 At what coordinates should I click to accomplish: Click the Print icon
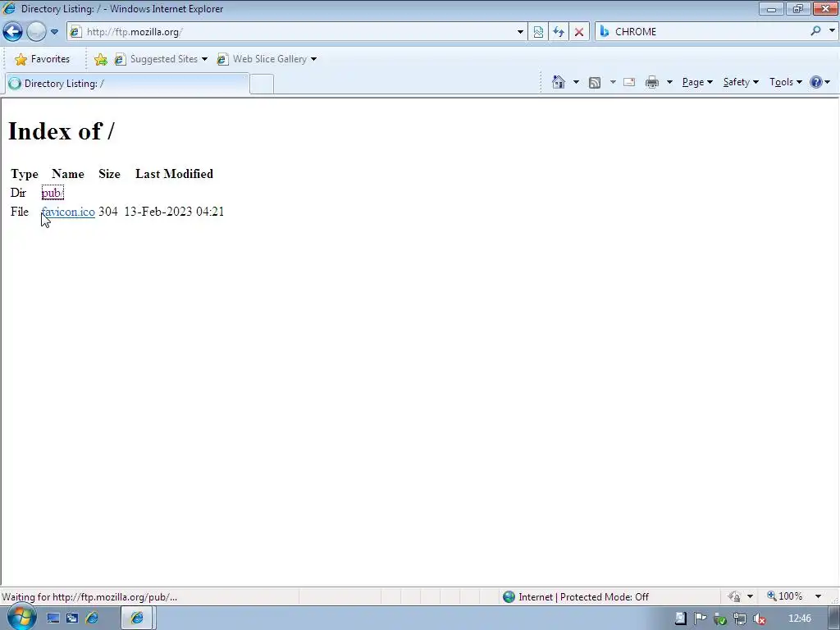coord(652,82)
